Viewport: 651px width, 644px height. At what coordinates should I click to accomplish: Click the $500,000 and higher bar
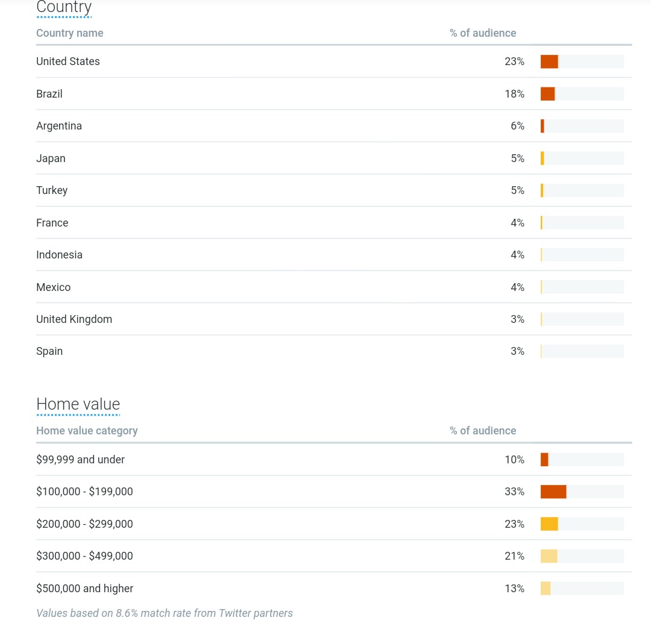582,589
